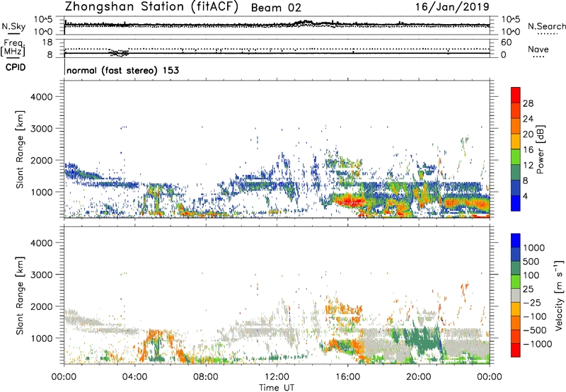Click the Beam 02 label

(276, 8)
